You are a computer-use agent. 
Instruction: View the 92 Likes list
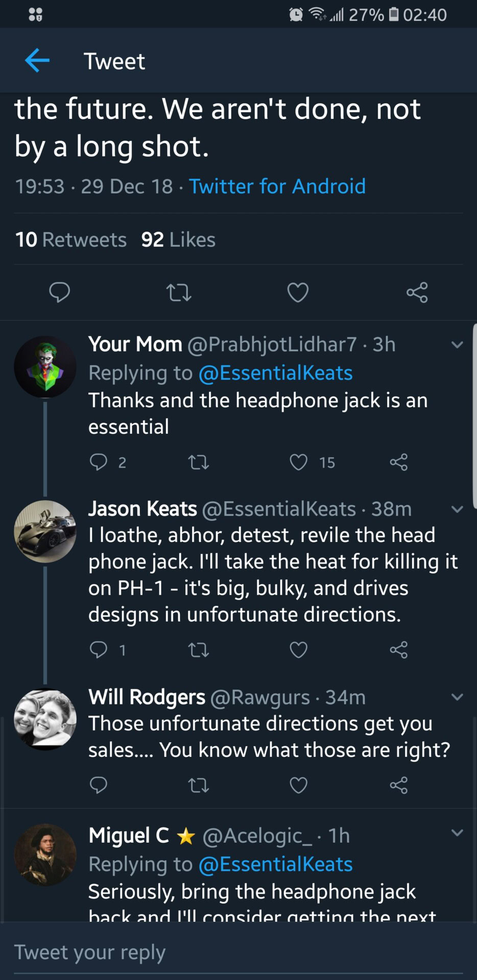[178, 239]
